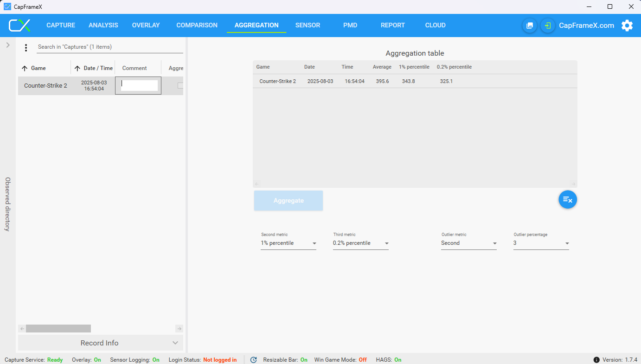Clear the aggregation table list icon
This screenshot has width=641, height=364.
pyautogui.click(x=568, y=200)
